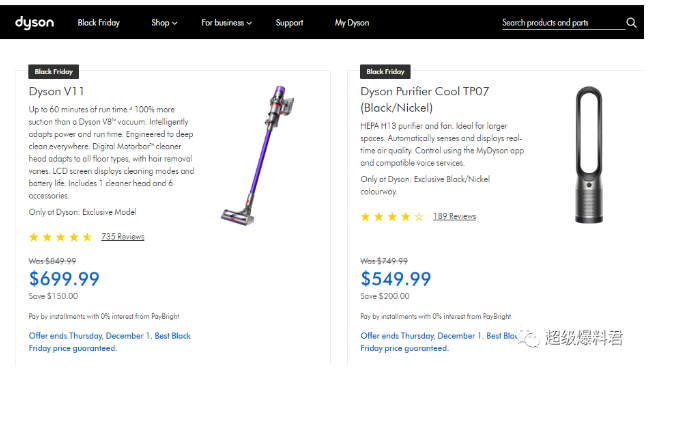691x424 pixels.
Task: Open the Black Friday nav link
Action: [x=100, y=22]
